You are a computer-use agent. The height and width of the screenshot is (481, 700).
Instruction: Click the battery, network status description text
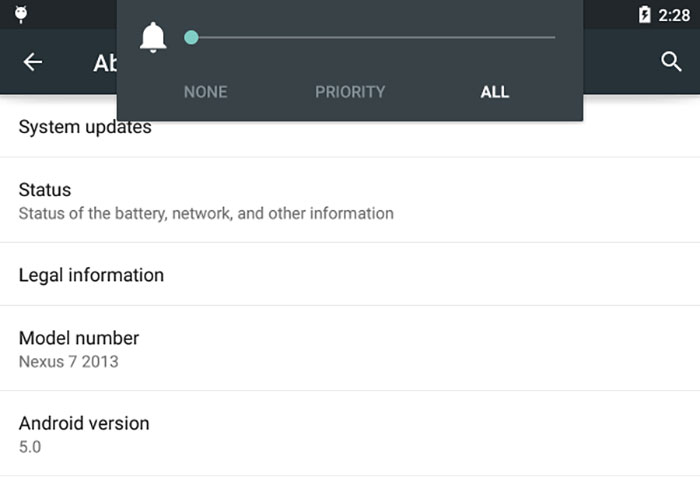point(206,213)
